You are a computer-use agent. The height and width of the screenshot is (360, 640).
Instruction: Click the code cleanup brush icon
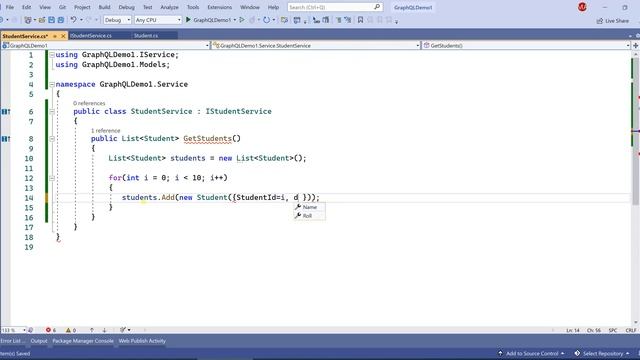(123, 330)
